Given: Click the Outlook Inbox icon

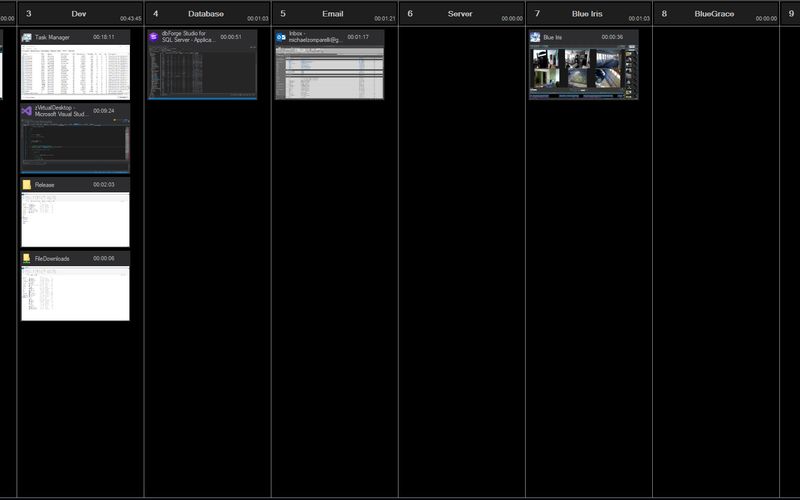Looking at the screenshot, I should coord(281,37).
